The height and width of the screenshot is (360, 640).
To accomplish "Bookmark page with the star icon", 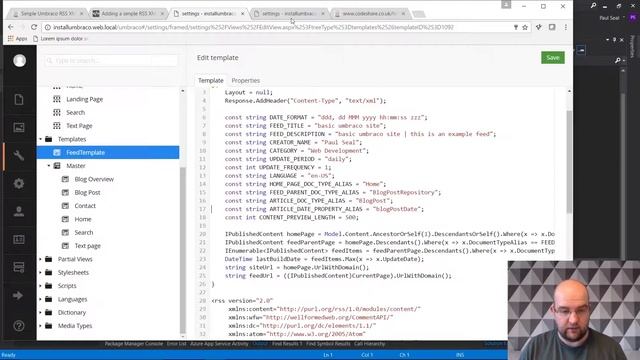I will click(x=525, y=27).
